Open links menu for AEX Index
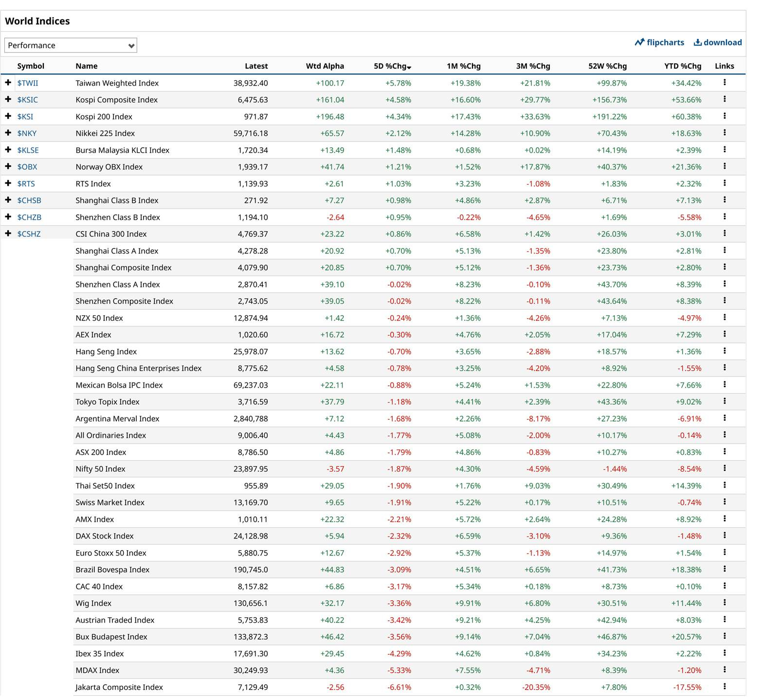 (x=725, y=334)
